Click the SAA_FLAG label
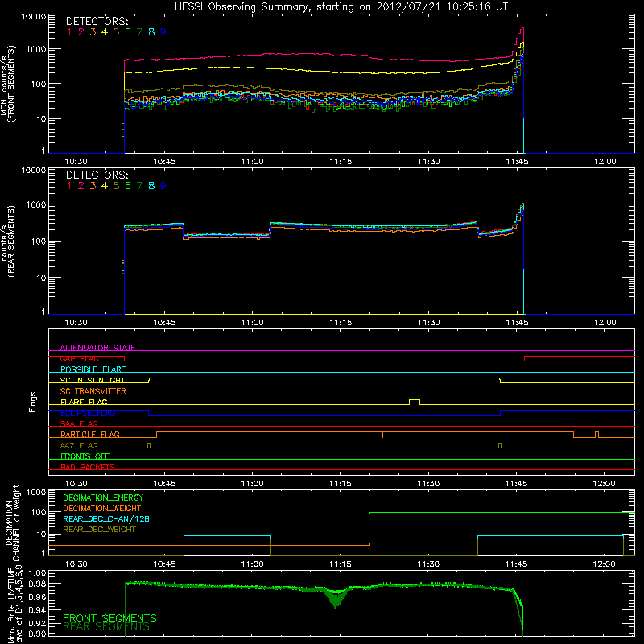Viewport: 644px width, 644px height. (x=79, y=423)
